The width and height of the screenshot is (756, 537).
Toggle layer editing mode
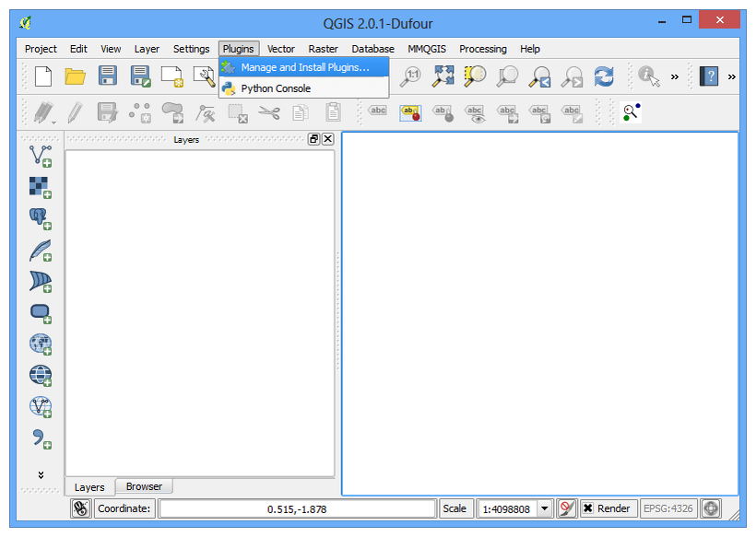[x=76, y=113]
